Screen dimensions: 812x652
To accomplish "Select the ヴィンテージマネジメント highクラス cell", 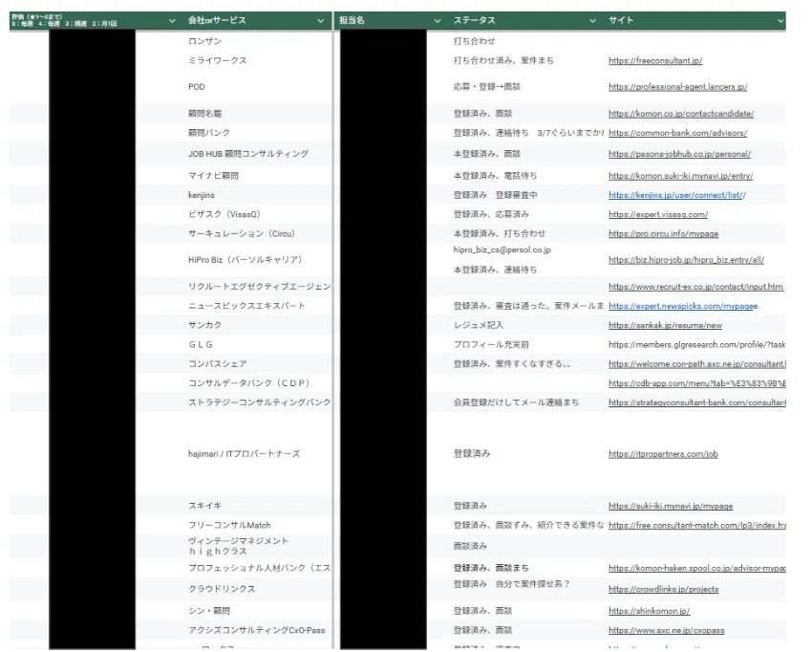I will click(238, 546).
